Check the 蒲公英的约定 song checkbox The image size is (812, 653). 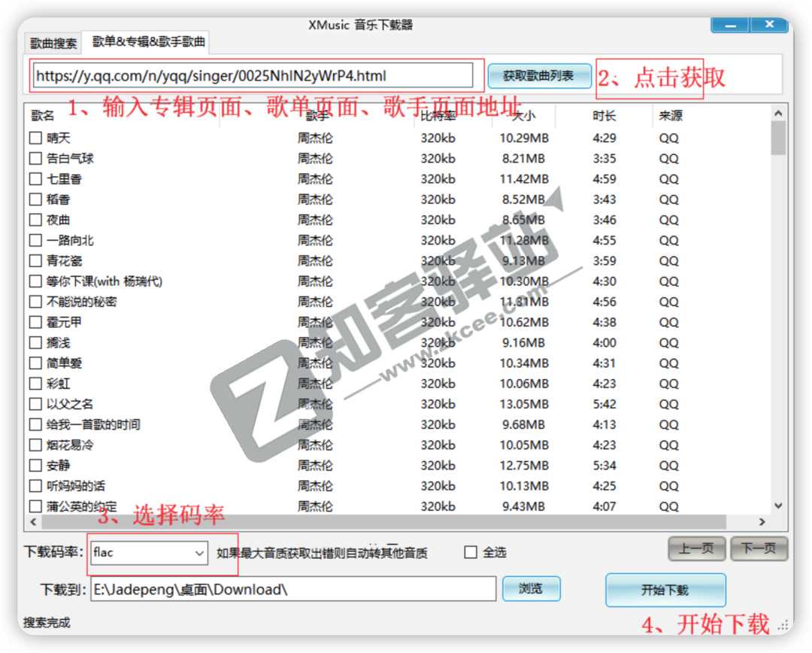35,506
